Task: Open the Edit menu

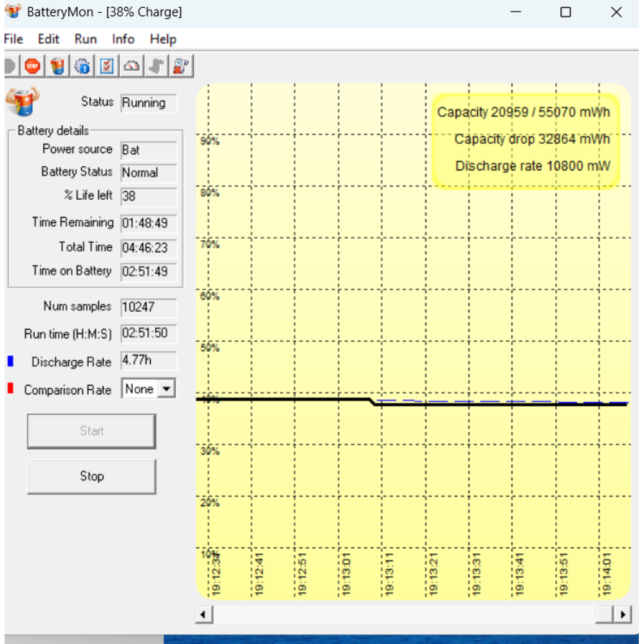Action: tap(48, 39)
